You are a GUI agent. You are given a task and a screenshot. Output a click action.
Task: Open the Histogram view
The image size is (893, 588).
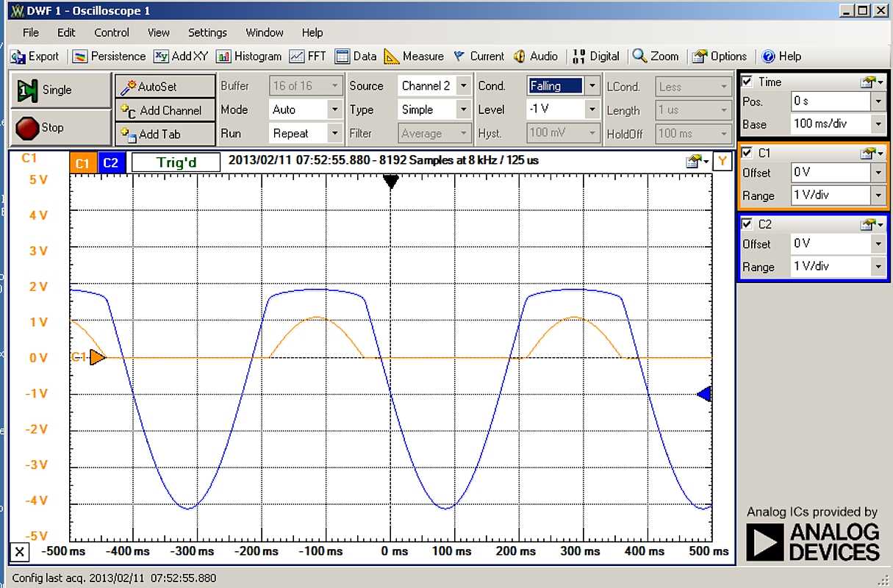248,56
